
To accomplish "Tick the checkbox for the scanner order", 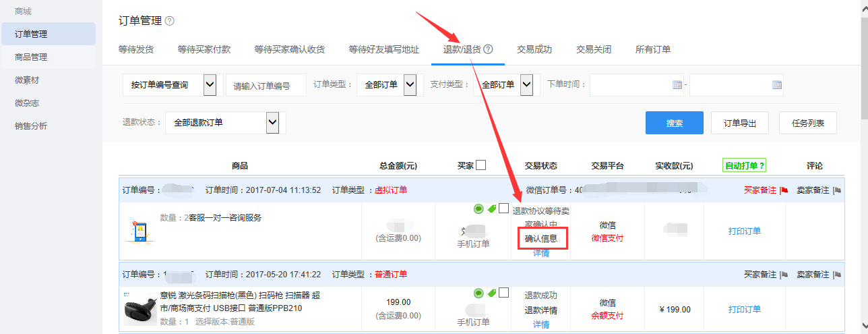I will pyautogui.click(x=503, y=293).
